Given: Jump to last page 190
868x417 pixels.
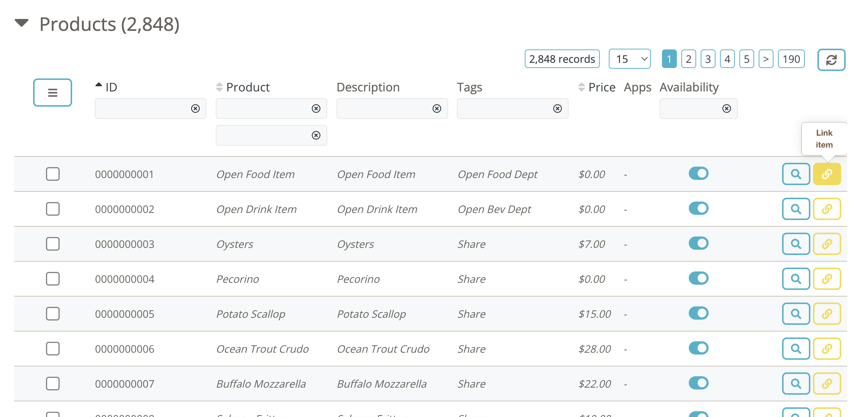Looking at the screenshot, I should [791, 59].
